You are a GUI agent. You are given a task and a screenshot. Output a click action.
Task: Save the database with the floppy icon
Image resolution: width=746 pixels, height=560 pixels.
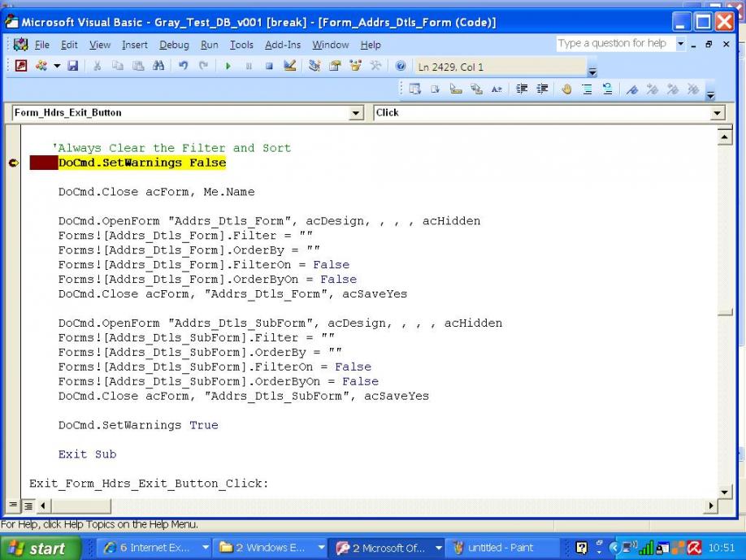[72, 66]
